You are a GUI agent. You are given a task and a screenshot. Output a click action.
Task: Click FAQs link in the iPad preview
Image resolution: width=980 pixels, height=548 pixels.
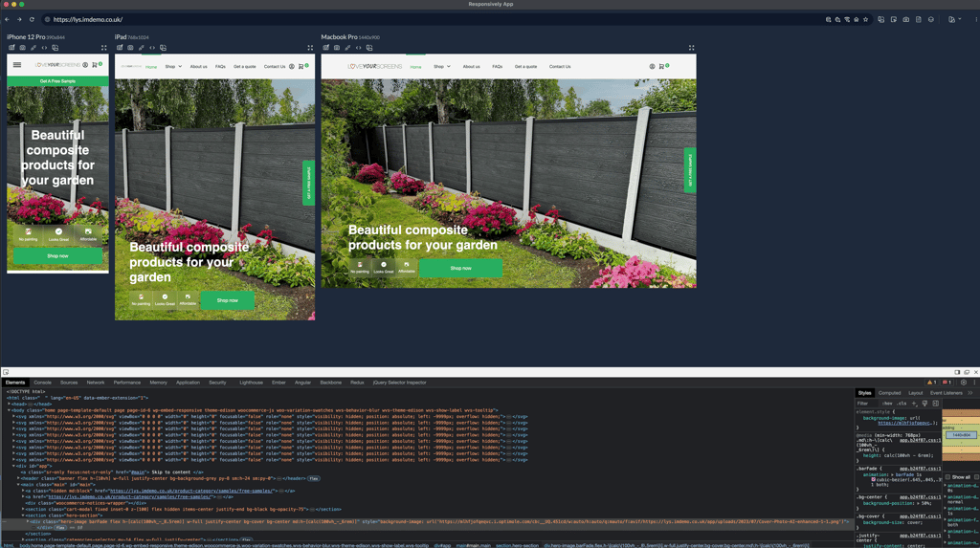coord(221,66)
